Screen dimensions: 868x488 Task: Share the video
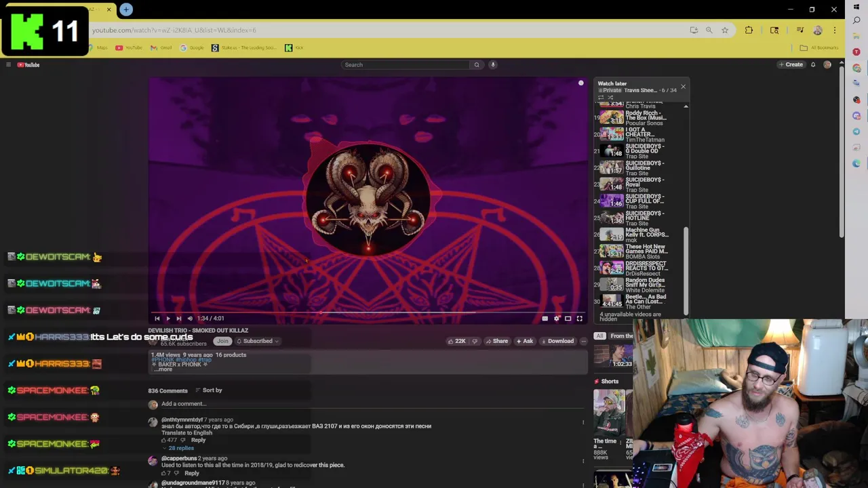[496, 341]
